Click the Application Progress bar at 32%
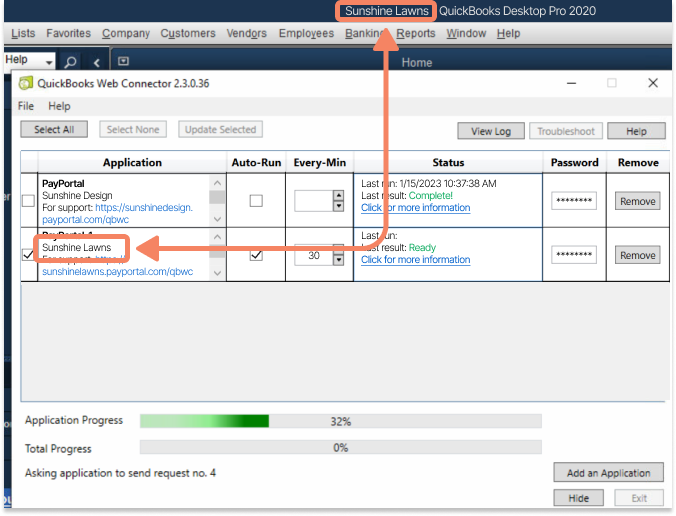This screenshot has height=516, width=676. (341, 421)
